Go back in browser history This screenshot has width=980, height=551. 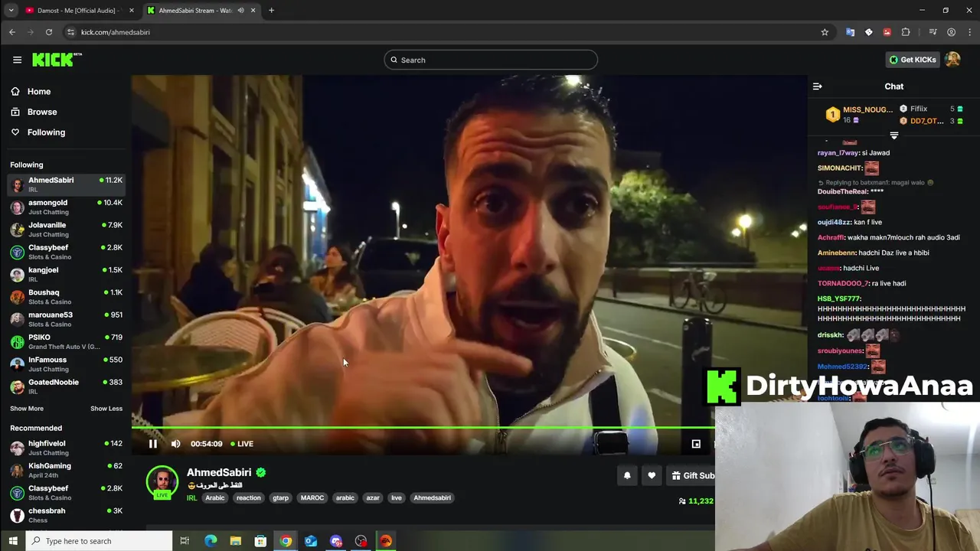click(x=12, y=32)
